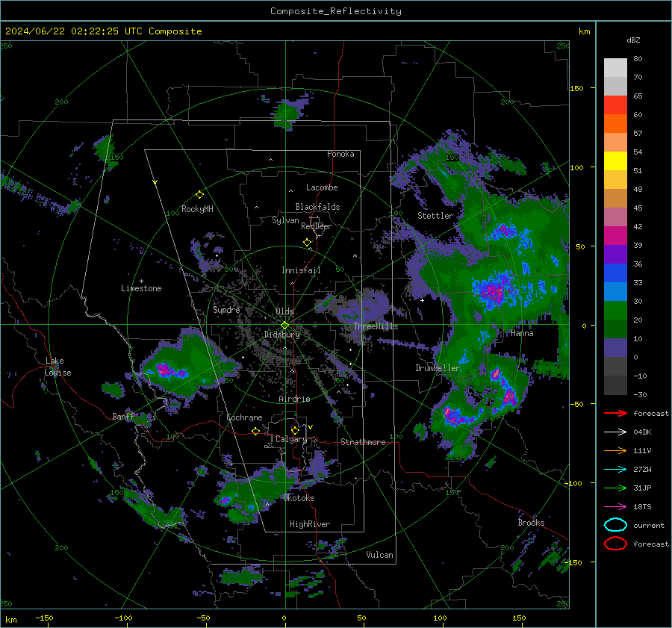The width and height of the screenshot is (672, 628).
Task: Click the Strathmore label
Action: [x=363, y=442]
